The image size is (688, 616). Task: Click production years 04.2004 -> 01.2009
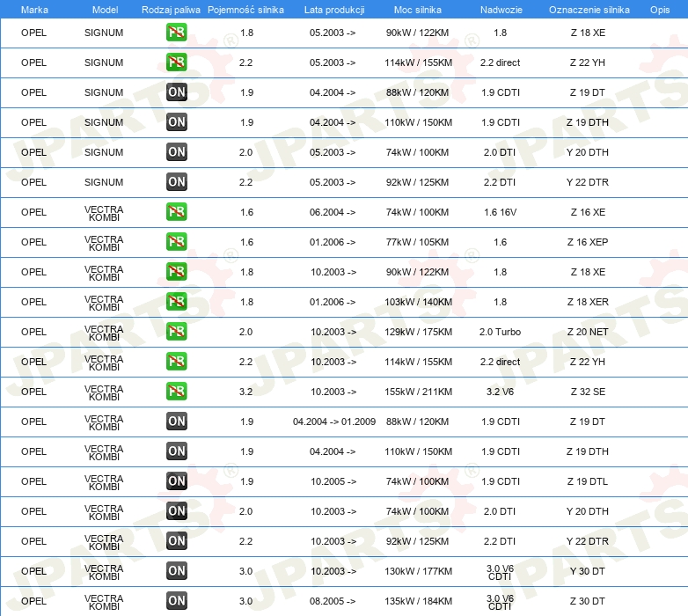click(x=334, y=422)
